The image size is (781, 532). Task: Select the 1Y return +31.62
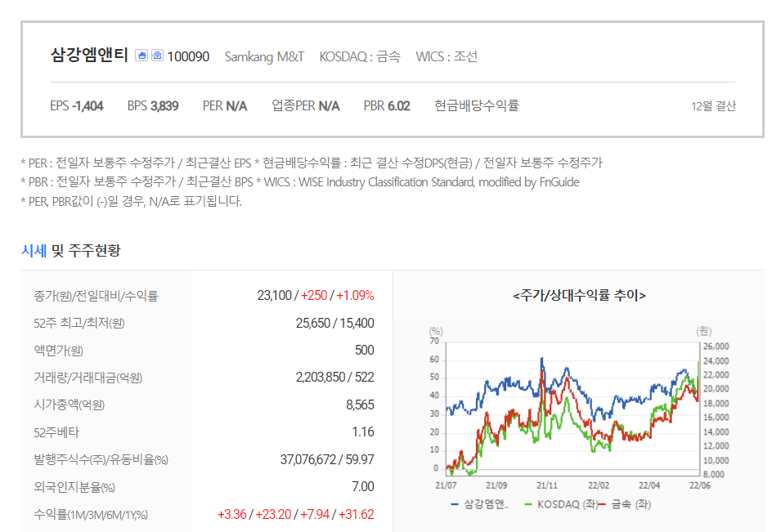356,514
